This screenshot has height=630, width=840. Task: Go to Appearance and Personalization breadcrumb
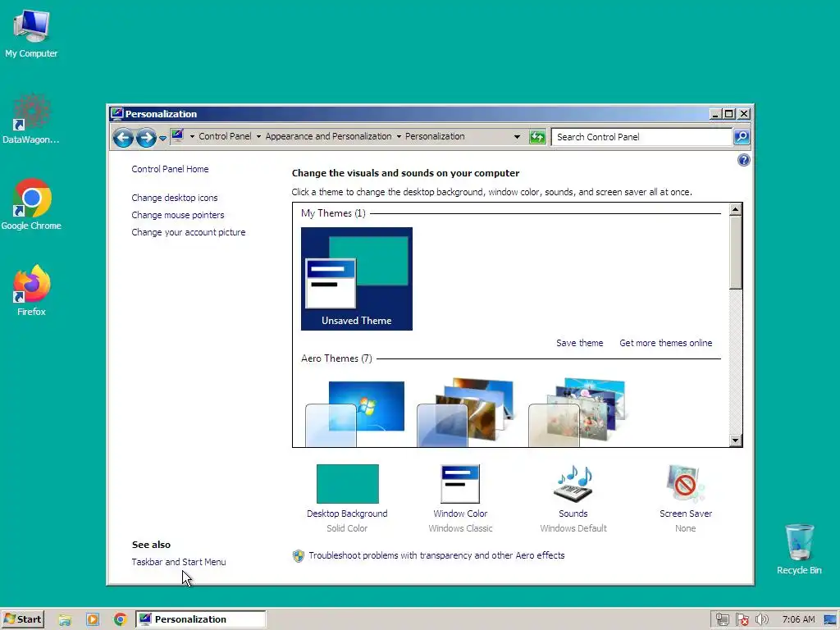pos(328,137)
